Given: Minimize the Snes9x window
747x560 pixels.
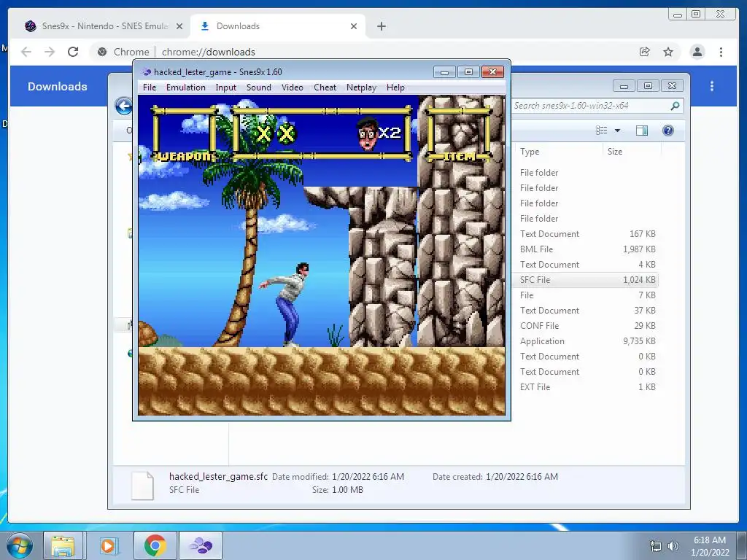Looking at the screenshot, I should click(x=444, y=72).
